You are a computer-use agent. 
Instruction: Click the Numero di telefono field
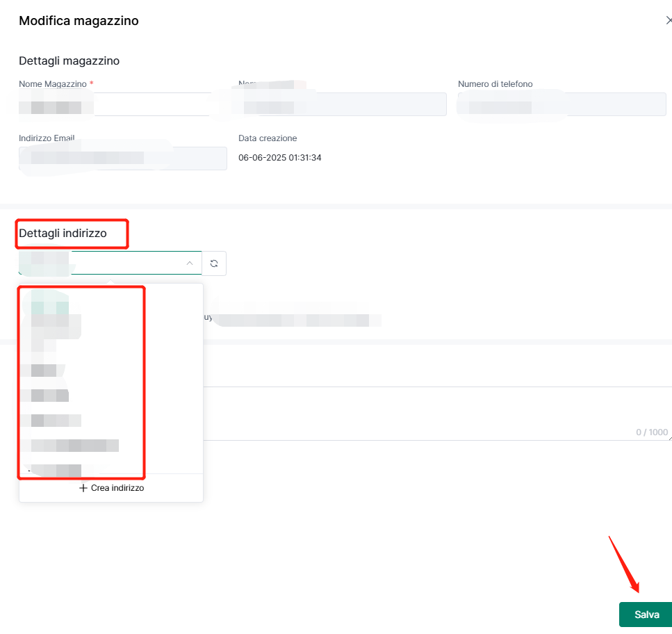(562, 104)
